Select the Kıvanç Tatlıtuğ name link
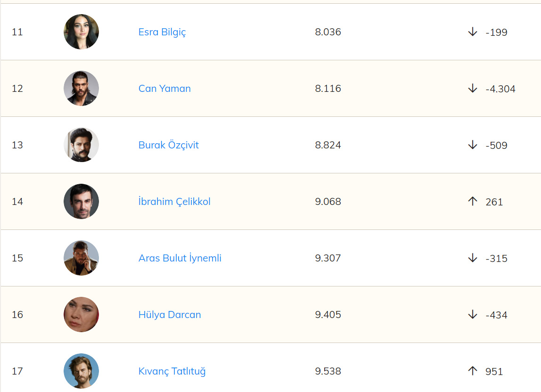The height and width of the screenshot is (392, 541). coord(172,371)
